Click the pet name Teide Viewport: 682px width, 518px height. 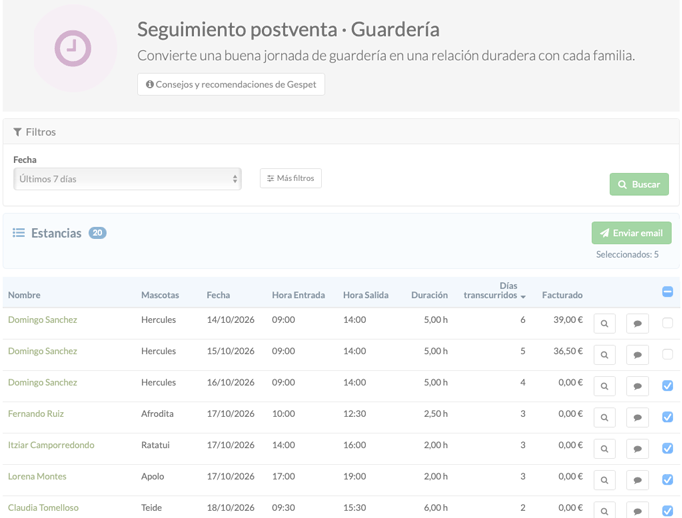151,508
